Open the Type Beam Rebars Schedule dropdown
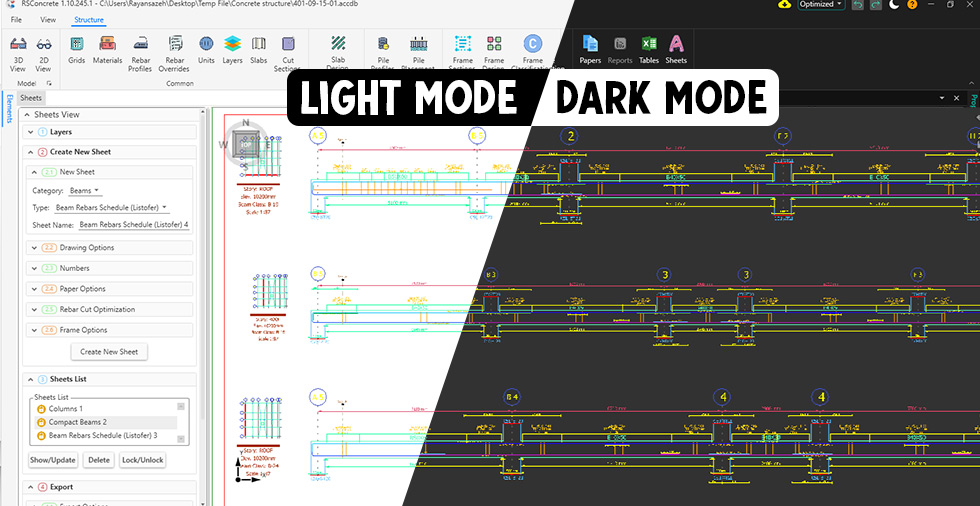 click(111, 207)
